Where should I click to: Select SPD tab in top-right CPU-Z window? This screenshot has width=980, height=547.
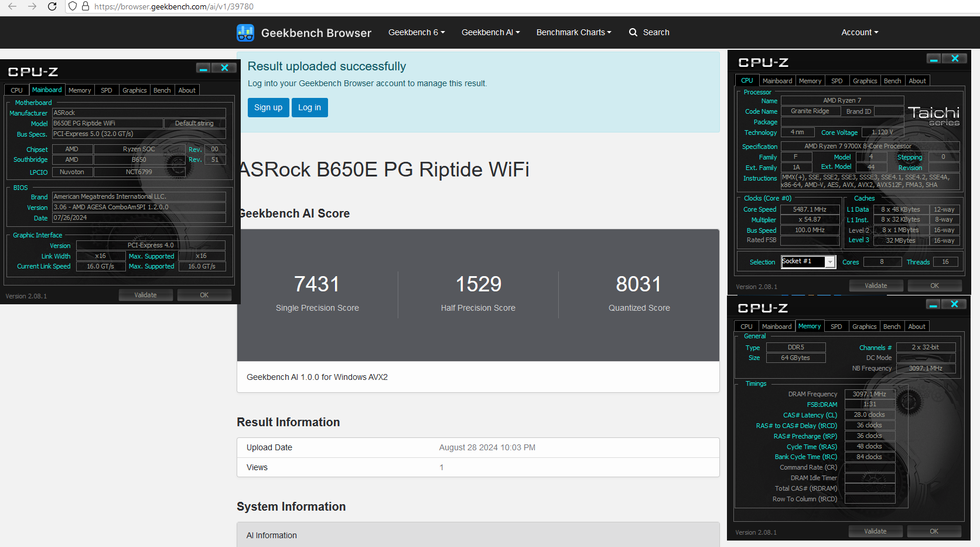837,81
